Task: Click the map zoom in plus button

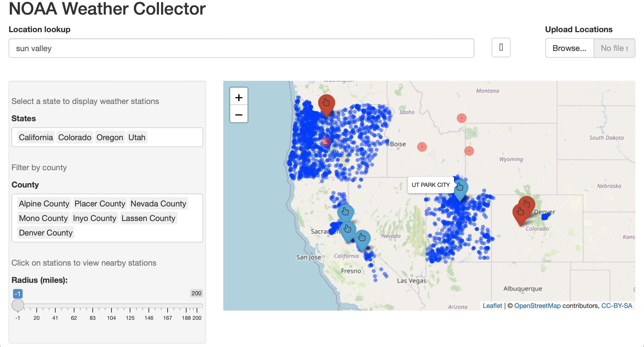Action: coord(238,97)
